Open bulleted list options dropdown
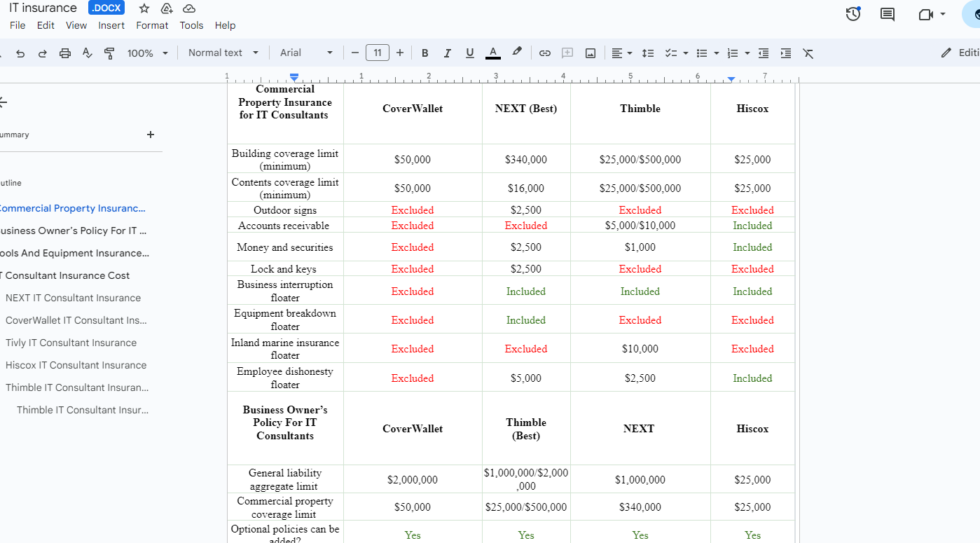Viewport: 980px width, 543px height. [x=707, y=53]
